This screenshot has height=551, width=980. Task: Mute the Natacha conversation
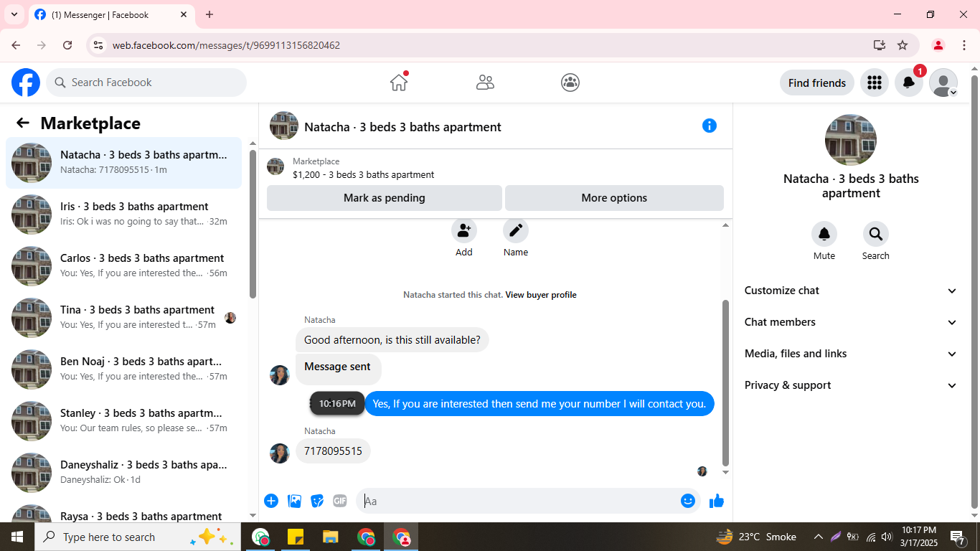[824, 234]
